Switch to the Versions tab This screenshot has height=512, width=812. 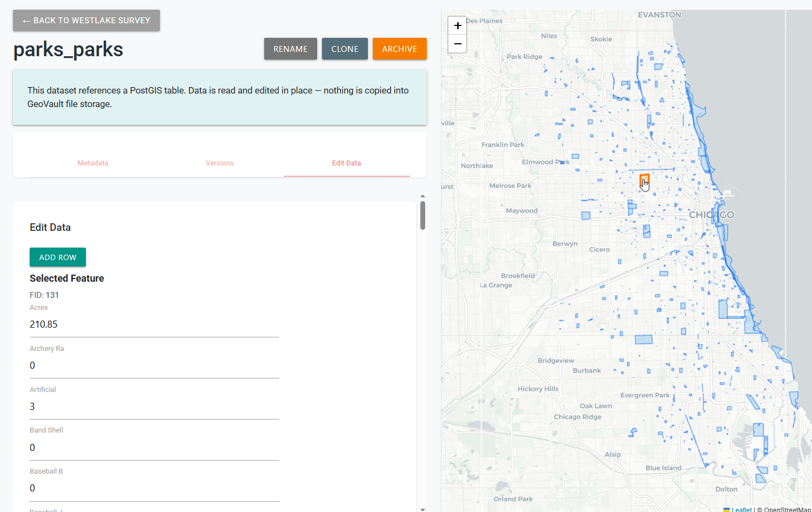(x=220, y=163)
